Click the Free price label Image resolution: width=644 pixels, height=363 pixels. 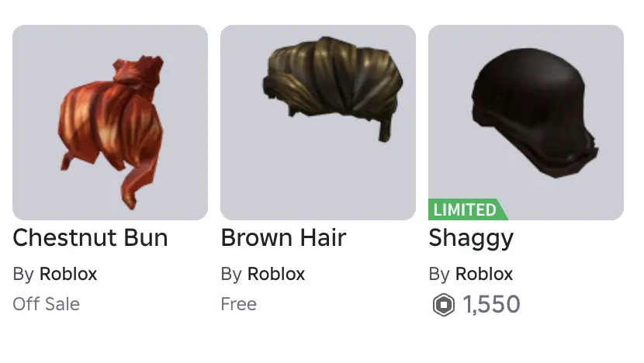point(239,304)
